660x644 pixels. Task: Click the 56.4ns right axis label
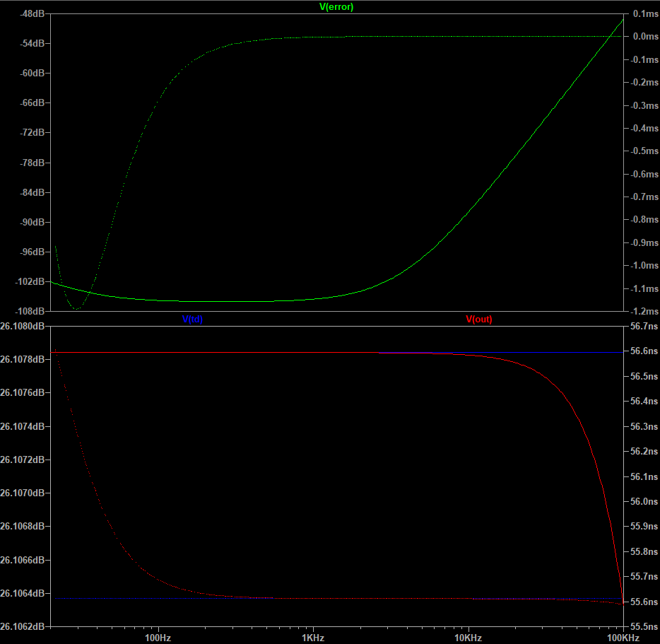coord(644,401)
